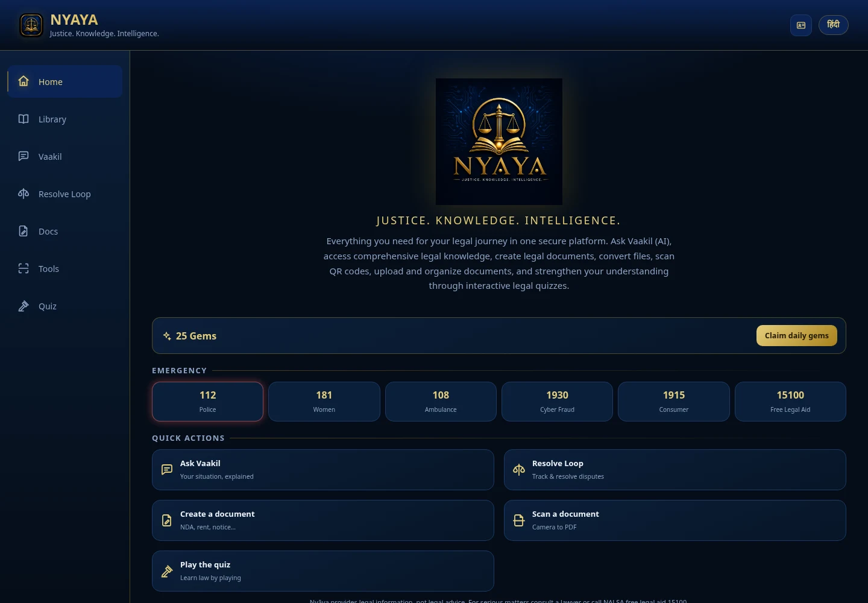The width and height of the screenshot is (868, 603).
Task: Click the Quiz gavel icon in sidebar
Action: click(24, 306)
